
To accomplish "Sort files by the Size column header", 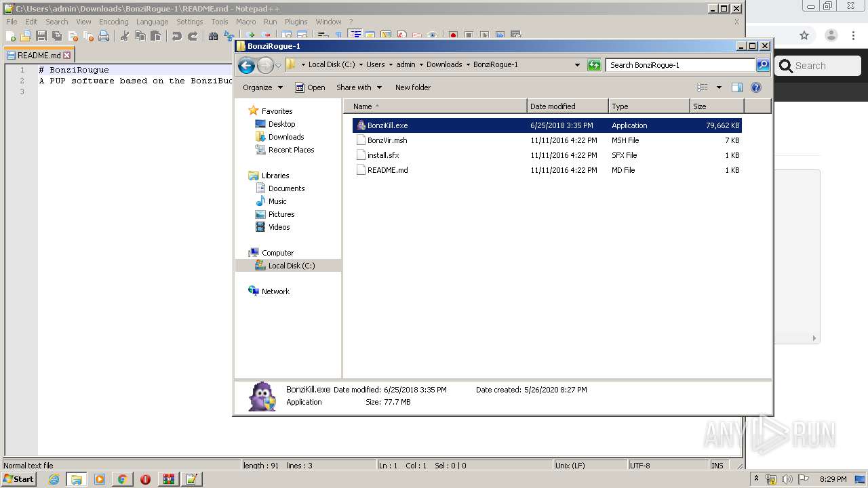I will click(x=717, y=106).
